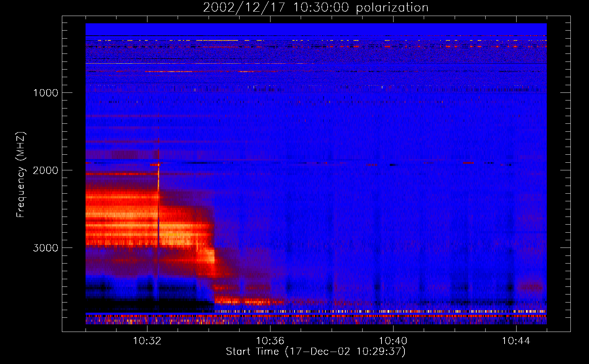Click the "10:44" time tick label

[x=516, y=341]
